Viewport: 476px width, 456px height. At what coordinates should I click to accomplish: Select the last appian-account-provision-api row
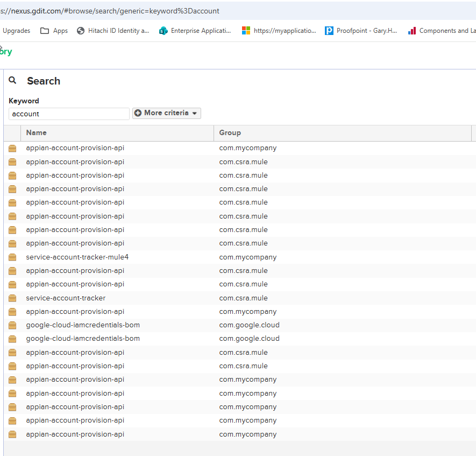[75, 434]
